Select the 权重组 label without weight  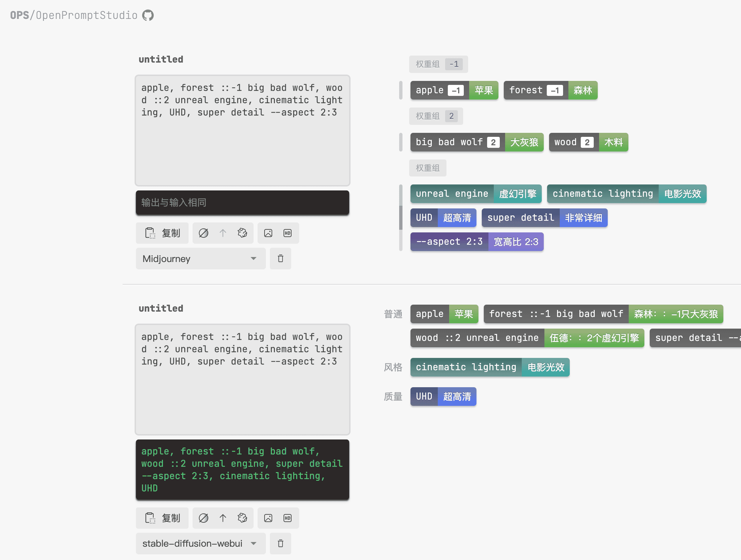click(428, 168)
